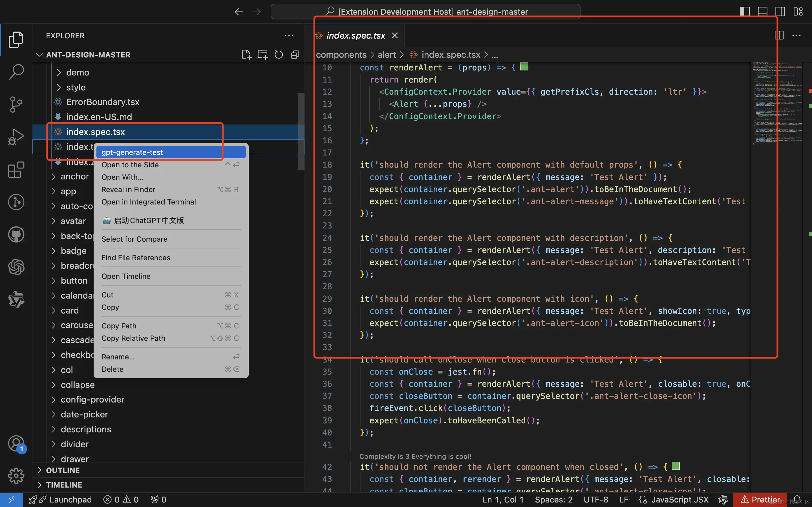
Task: Open the Extensions view
Action: click(x=16, y=170)
